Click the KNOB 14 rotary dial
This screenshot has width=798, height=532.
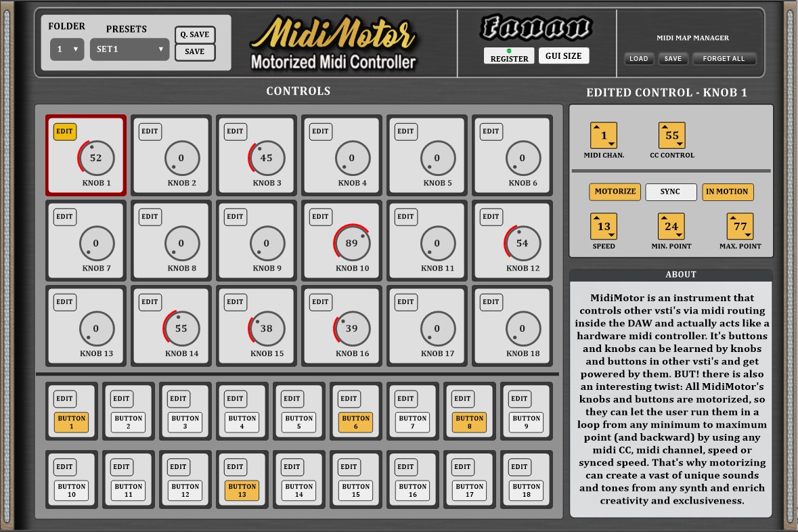coord(181,328)
